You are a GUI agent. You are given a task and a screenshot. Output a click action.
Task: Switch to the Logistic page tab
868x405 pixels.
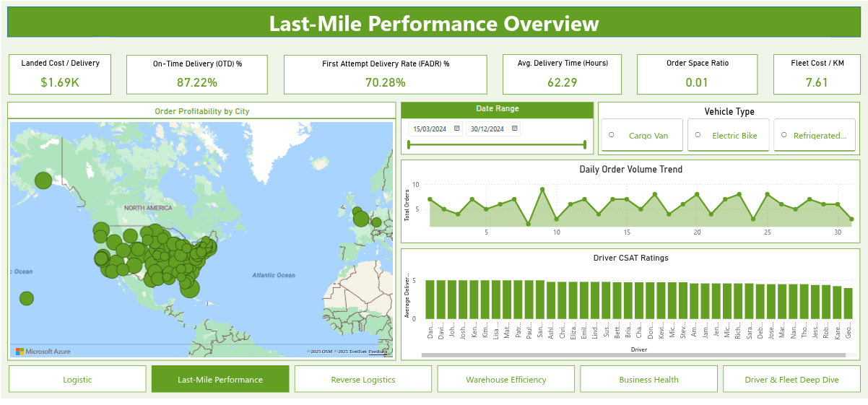click(77, 379)
